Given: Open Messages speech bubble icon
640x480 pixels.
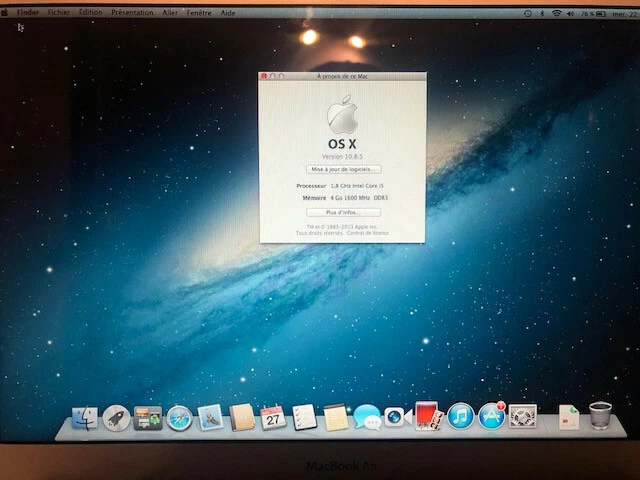Looking at the screenshot, I should (x=367, y=417).
